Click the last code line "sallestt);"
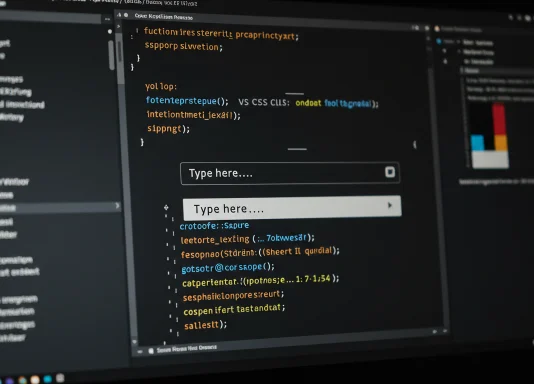534x384 pixels. tap(205, 325)
